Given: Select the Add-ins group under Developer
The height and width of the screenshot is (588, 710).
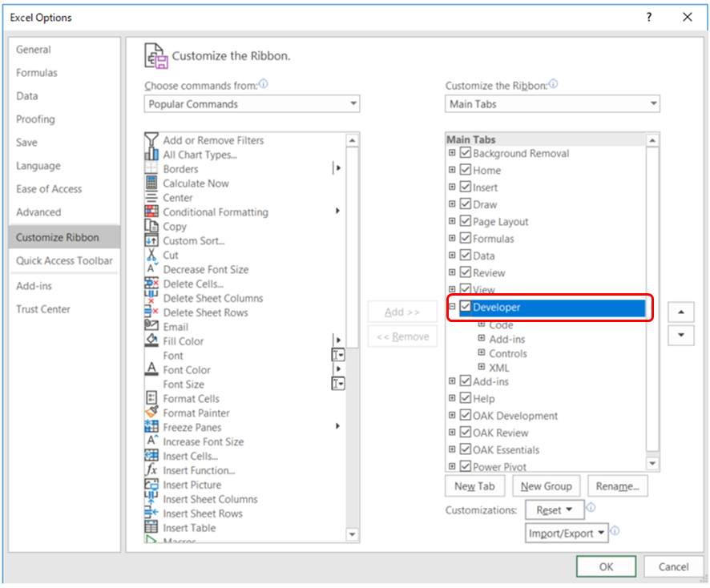Looking at the screenshot, I should [507, 339].
